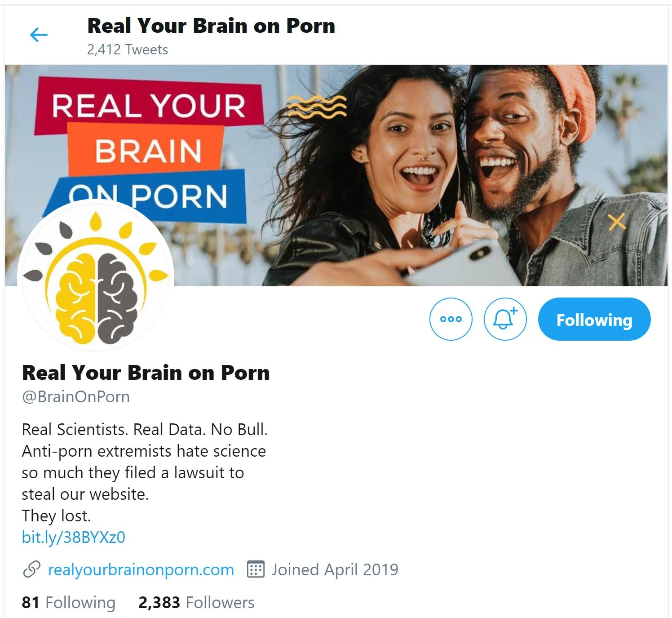Open the bit.ly/38BYXz0 link
The height and width of the screenshot is (618, 672).
pos(74,537)
